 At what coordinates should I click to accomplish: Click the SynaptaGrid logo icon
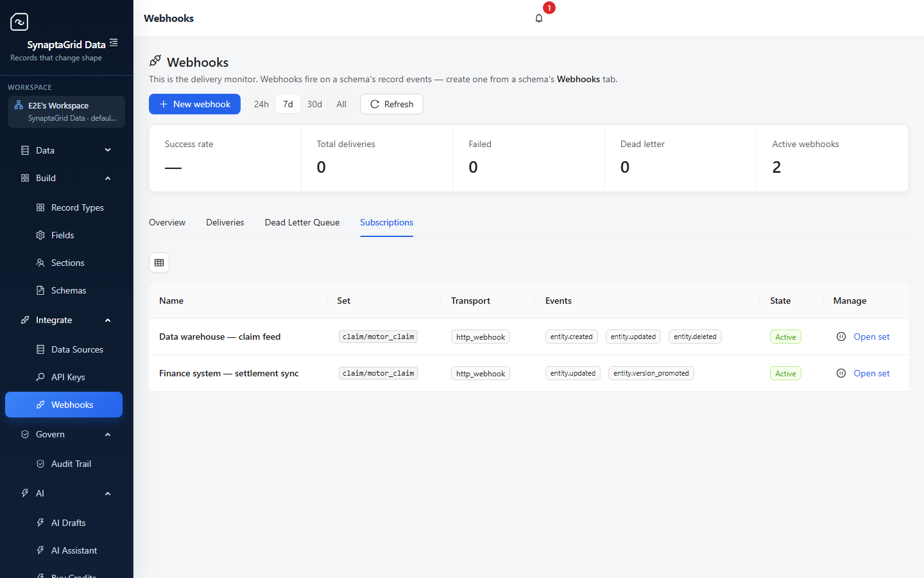[x=19, y=22]
